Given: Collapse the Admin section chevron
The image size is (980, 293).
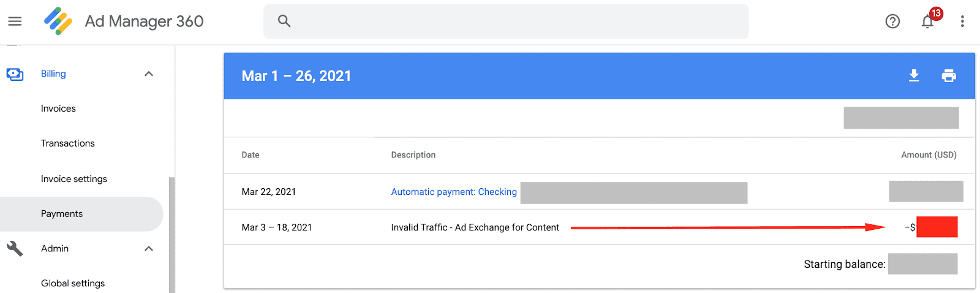Looking at the screenshot, I should pyautogui.click(x=149, y=248).
